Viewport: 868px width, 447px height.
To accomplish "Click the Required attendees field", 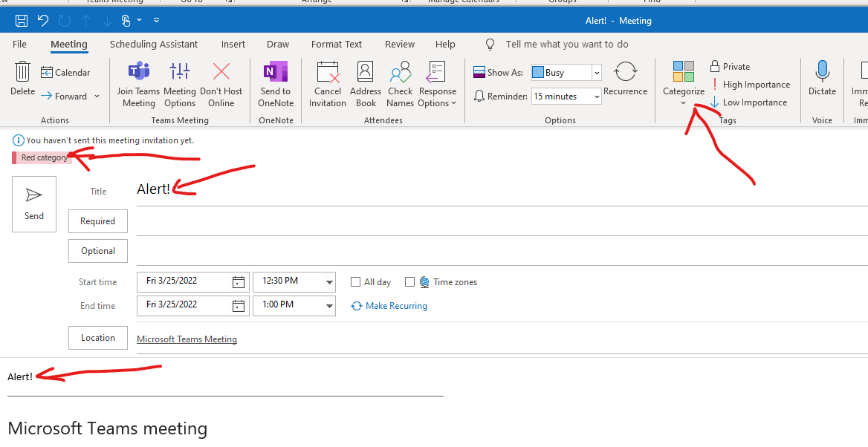I will click(x=97, y=221).
